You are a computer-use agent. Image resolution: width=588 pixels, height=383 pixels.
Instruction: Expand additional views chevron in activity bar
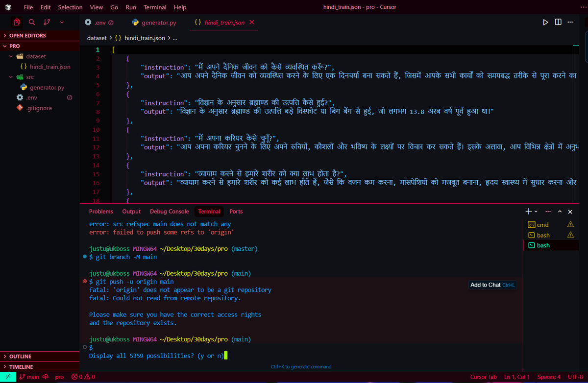tap(62, 22)
